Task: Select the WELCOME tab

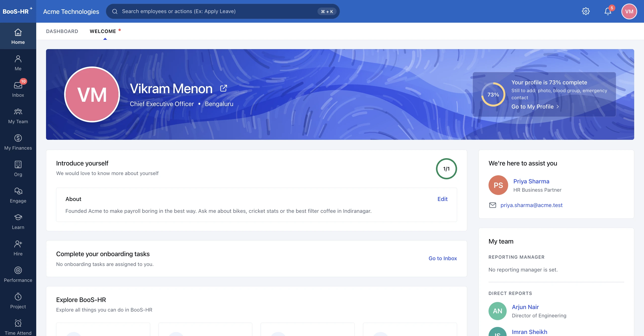Action: point(103,31)
